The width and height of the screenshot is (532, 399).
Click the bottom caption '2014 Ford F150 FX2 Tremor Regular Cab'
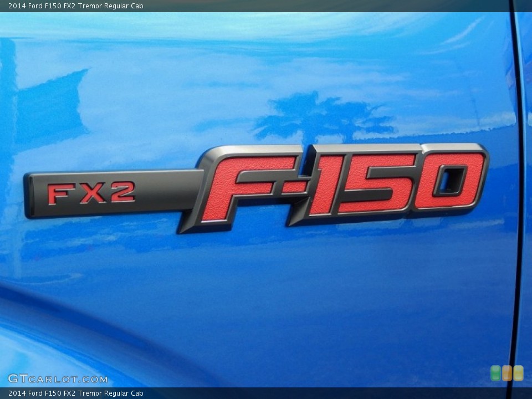(x=76, y=393)
